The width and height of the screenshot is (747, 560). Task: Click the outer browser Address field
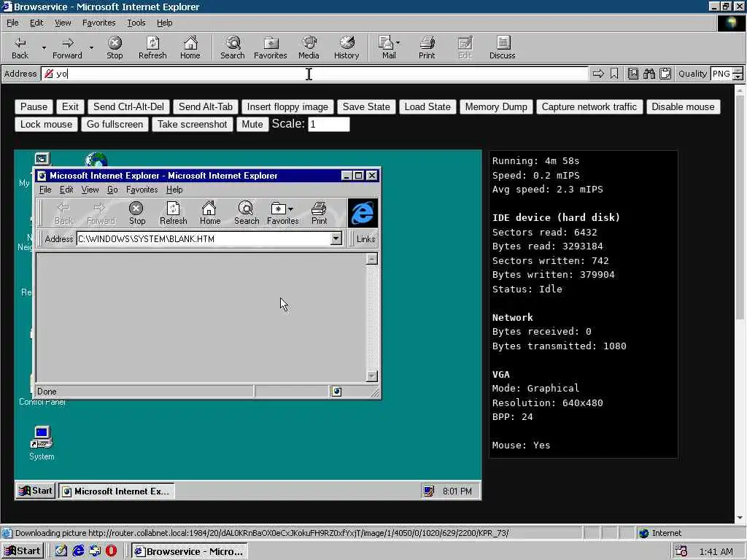314,74
